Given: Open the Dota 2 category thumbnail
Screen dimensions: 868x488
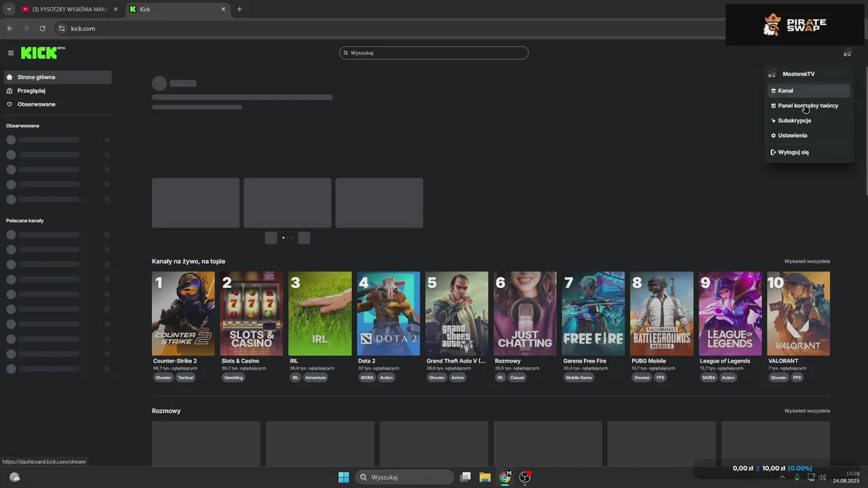Looking at the screenshot, I should pyautogui.click(x=389, y=314).
